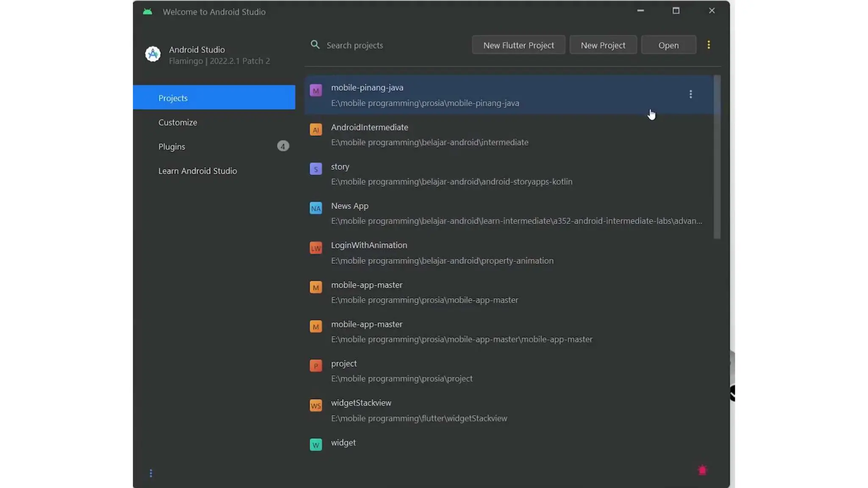Click the New Project button
868x488 pixels.
[603, 45]
